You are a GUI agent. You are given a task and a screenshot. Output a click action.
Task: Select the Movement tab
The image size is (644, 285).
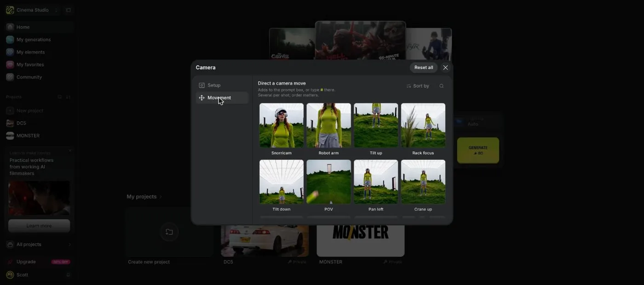click(222, 97)
